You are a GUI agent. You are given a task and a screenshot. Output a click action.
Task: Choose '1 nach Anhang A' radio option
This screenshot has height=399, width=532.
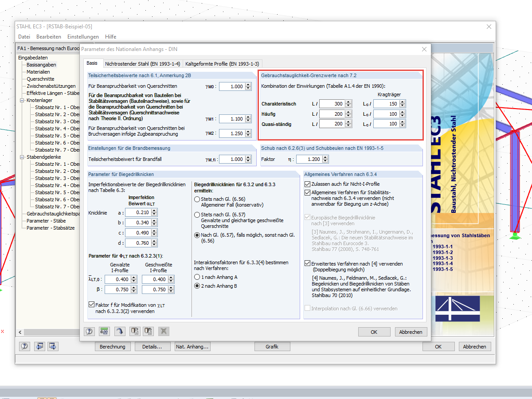197,277
